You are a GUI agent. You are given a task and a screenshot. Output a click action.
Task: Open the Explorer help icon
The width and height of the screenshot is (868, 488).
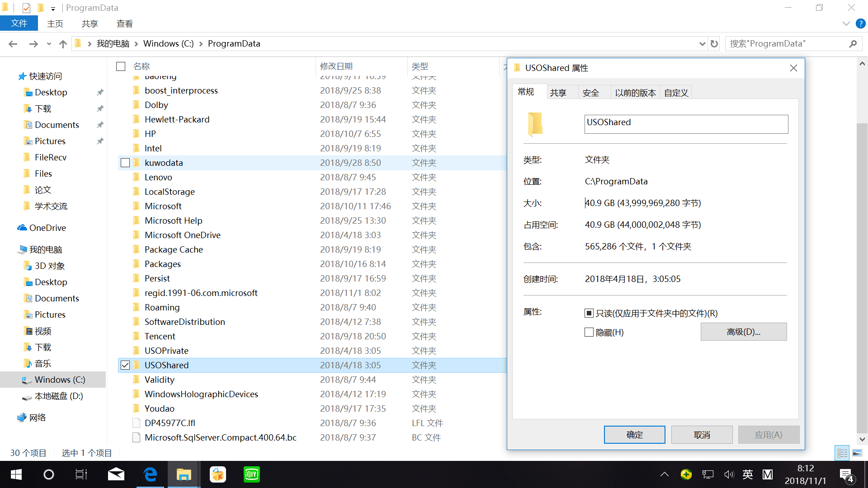[x=860, y=24]
